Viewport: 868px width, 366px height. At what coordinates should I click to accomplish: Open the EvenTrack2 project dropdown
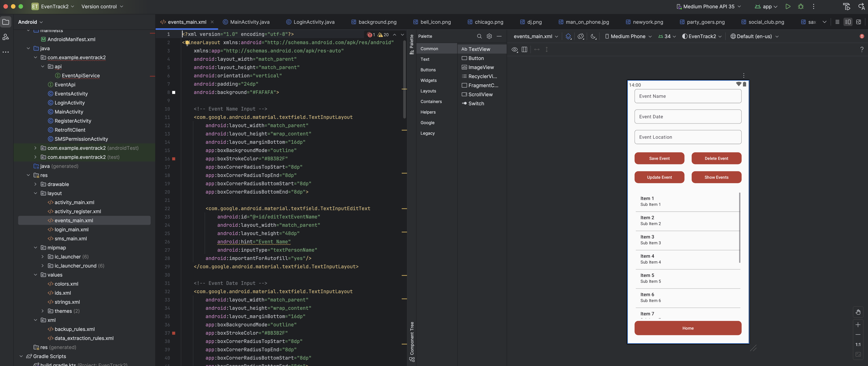coord(53,6)
